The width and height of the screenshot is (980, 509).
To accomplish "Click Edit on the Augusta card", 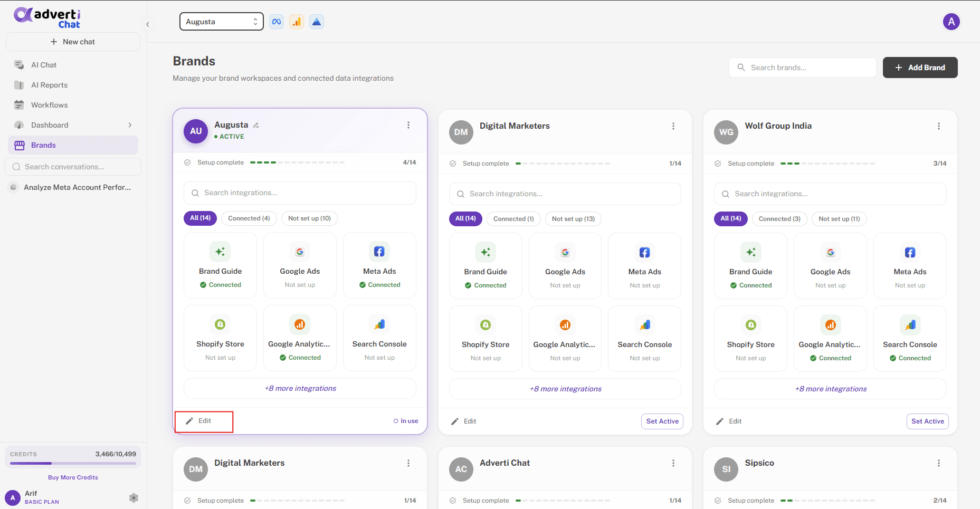I will pos(199,421).
